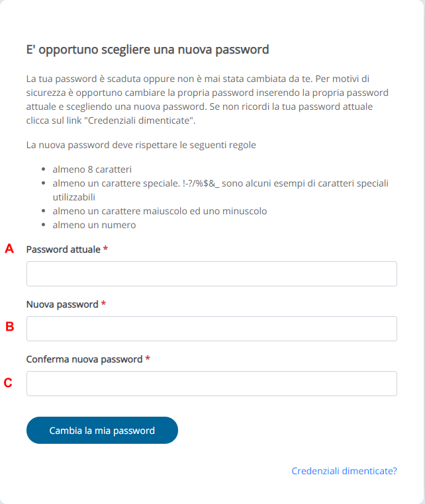Click the Password attuale input field
Viewport: 425px width, 504px height.
pos(212,274)
